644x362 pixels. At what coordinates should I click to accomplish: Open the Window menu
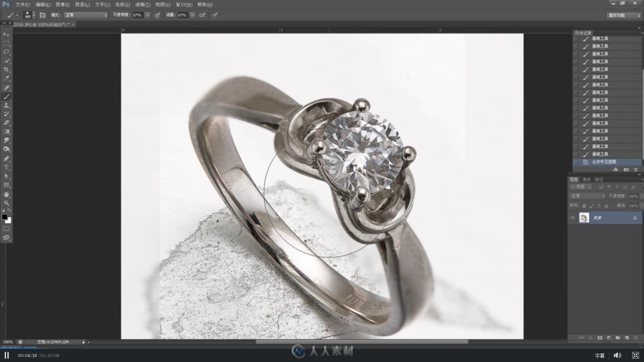184,5
